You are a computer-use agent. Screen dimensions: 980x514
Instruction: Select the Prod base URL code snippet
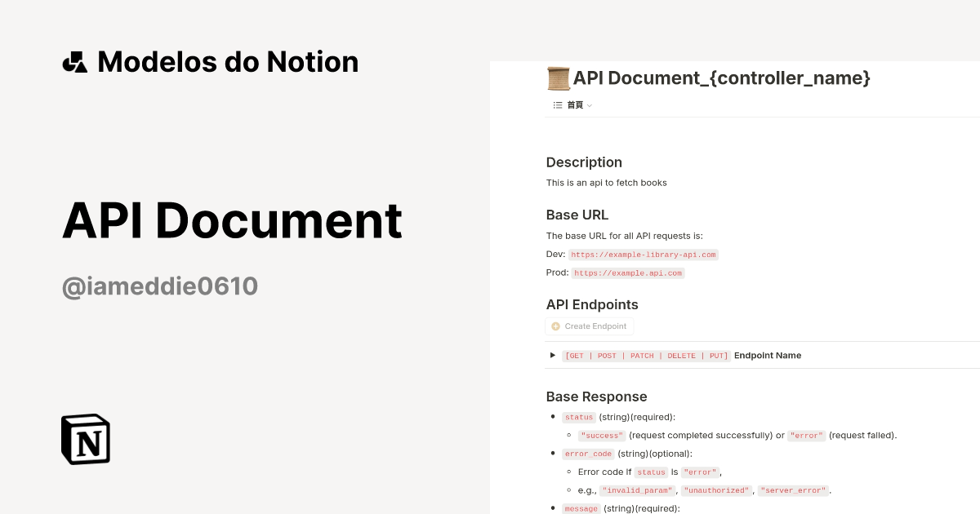click(628, 273)
